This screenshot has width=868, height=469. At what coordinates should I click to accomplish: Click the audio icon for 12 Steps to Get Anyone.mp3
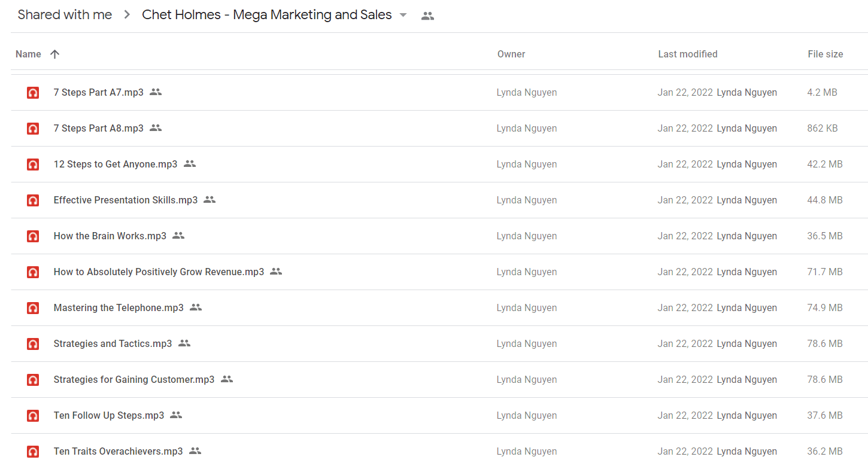[33, 165]
